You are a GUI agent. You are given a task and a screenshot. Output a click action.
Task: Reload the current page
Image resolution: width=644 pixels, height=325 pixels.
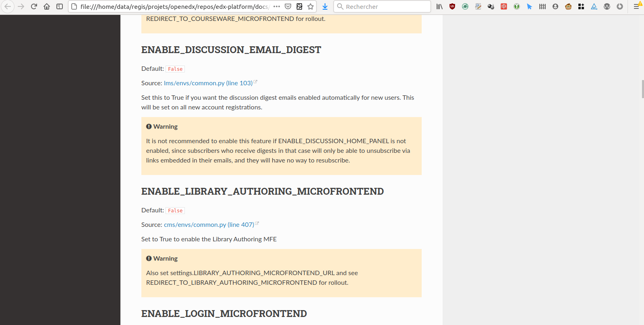(34, 6)
